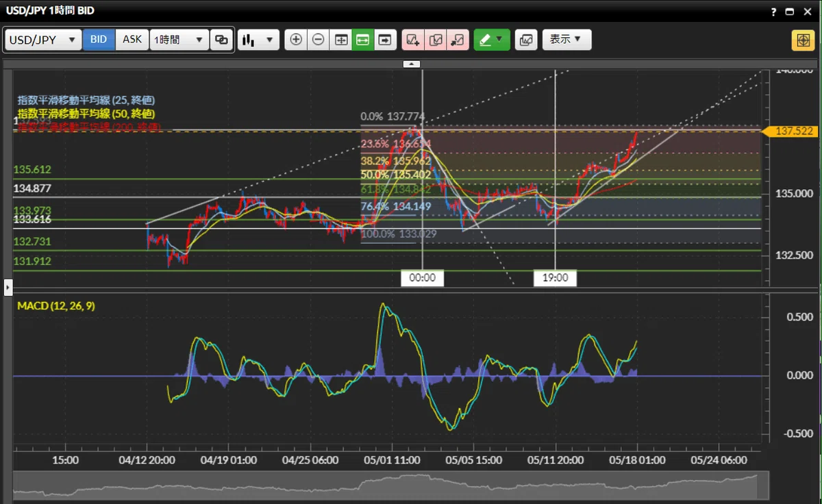Click the USD/JPY 1時間 BID window title
822x504 pixels.
50,10
